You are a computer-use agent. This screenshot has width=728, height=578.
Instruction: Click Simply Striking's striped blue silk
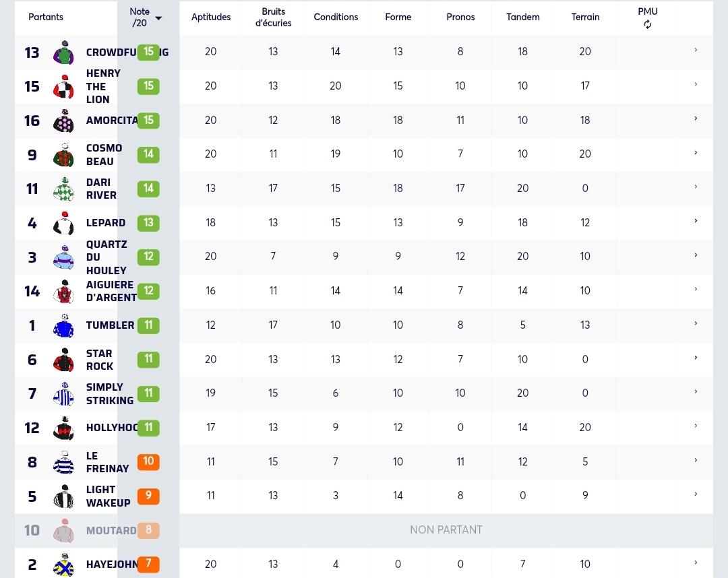[63, 394]
